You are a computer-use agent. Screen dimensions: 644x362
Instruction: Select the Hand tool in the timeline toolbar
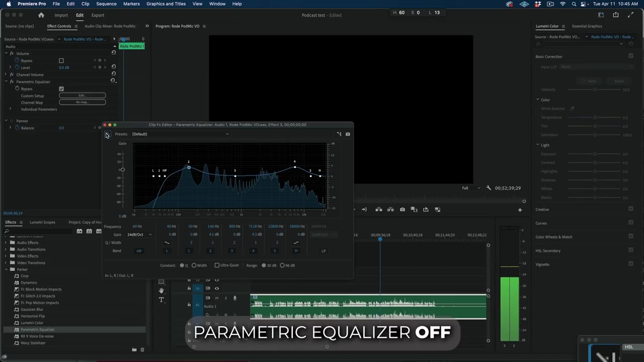pos(162,291)
